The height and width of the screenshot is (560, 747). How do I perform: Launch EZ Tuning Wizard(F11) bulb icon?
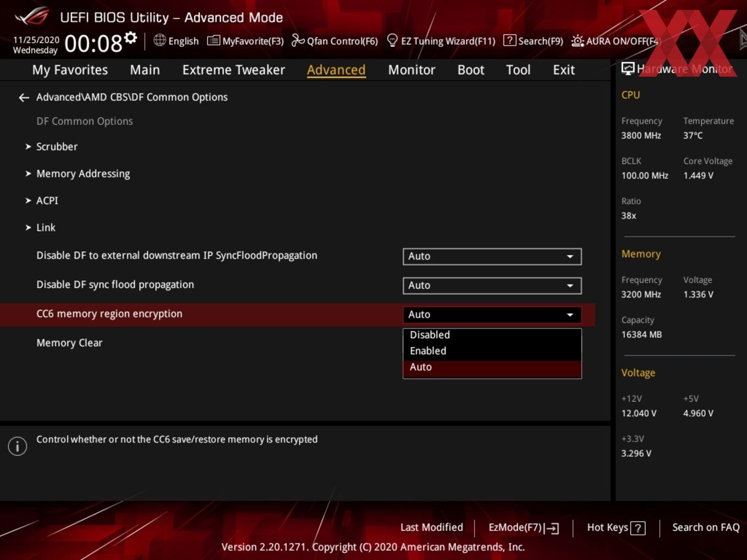coord(392,41)
